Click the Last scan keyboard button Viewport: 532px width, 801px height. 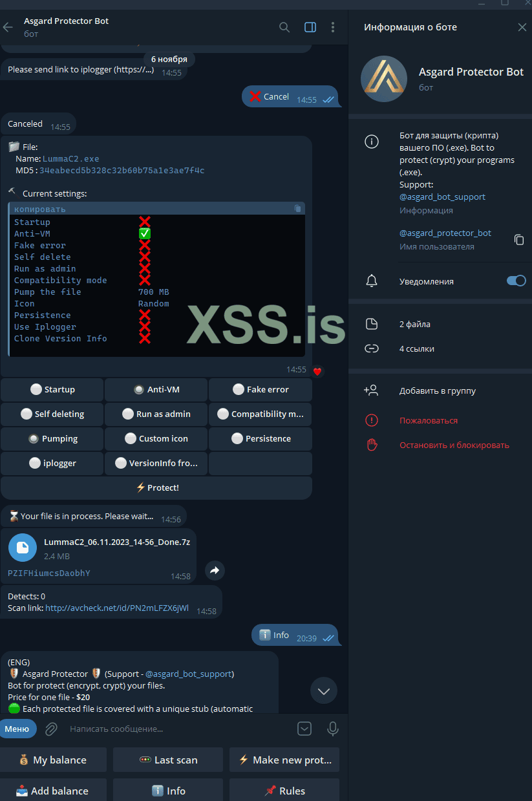coord(168,760)
